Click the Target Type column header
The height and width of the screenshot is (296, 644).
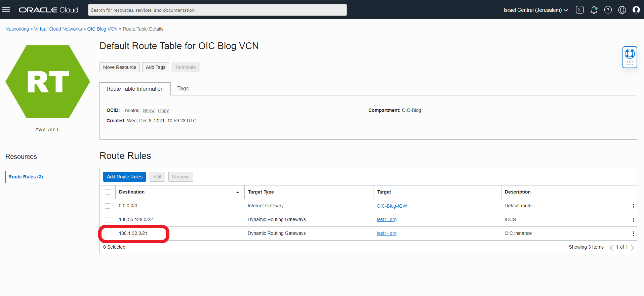[x=261, y=192]
